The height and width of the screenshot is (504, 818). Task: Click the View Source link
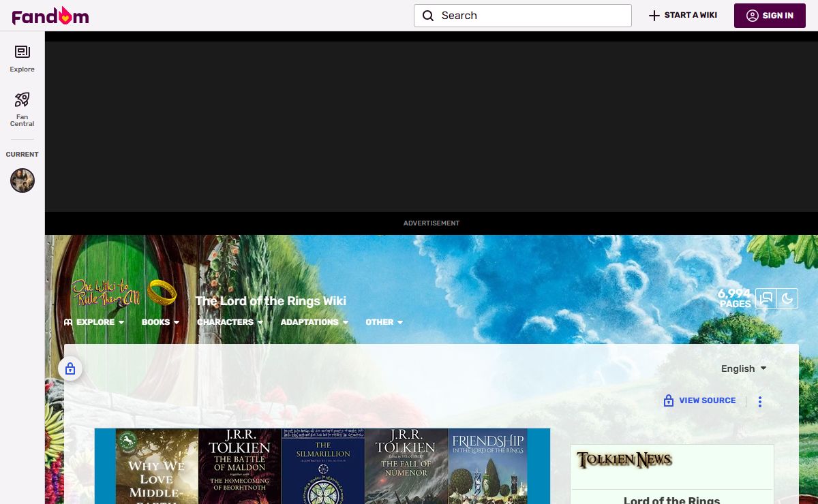(699, 400)
